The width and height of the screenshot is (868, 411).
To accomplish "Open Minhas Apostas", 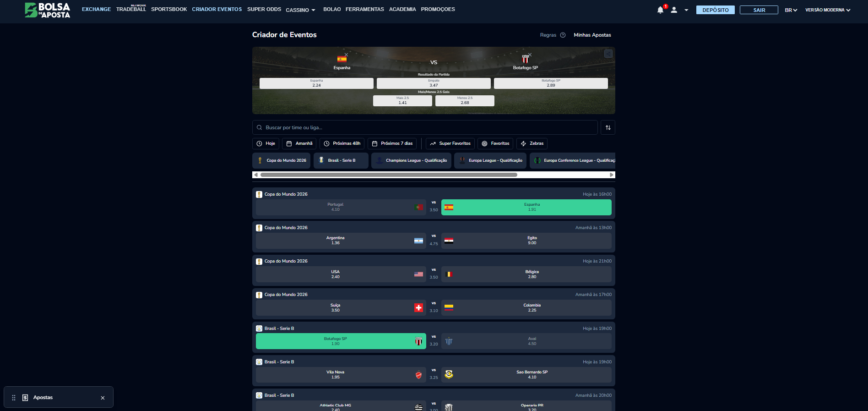I will pos(592,35).
